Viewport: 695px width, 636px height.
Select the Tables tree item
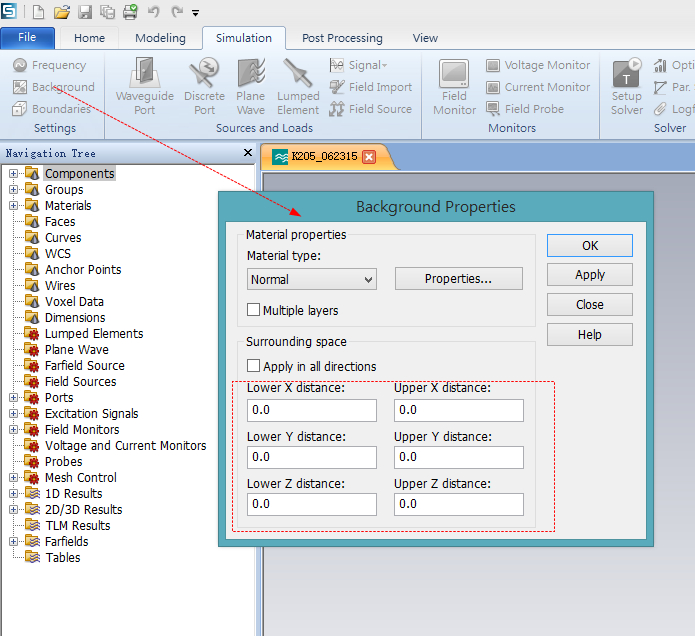click(62, 558)
